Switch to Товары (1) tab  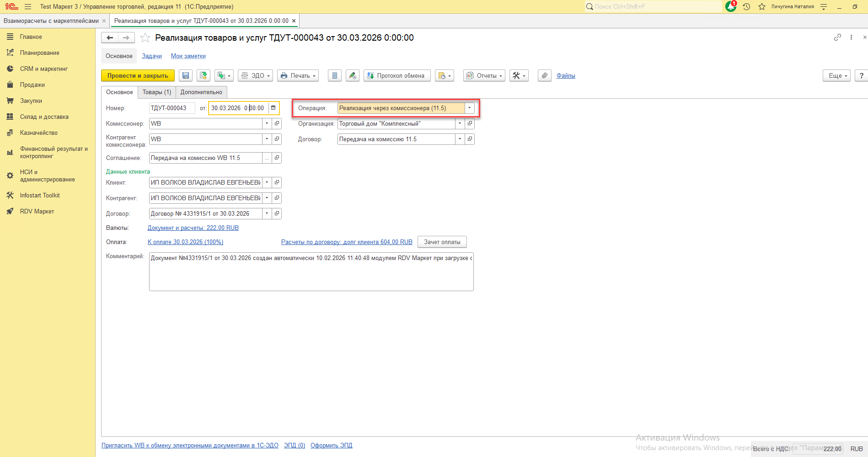(157, 92)
